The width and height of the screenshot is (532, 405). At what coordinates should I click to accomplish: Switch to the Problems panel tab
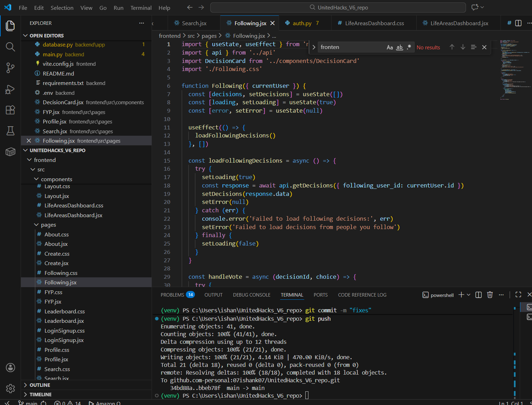point(172,295)
